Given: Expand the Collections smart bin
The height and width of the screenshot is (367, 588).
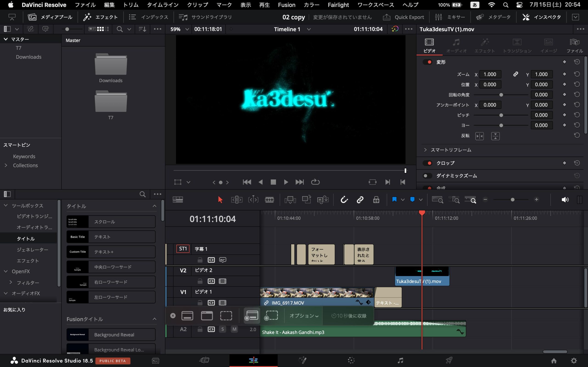Looking at the screenshot, I should [x=6, y=165].
